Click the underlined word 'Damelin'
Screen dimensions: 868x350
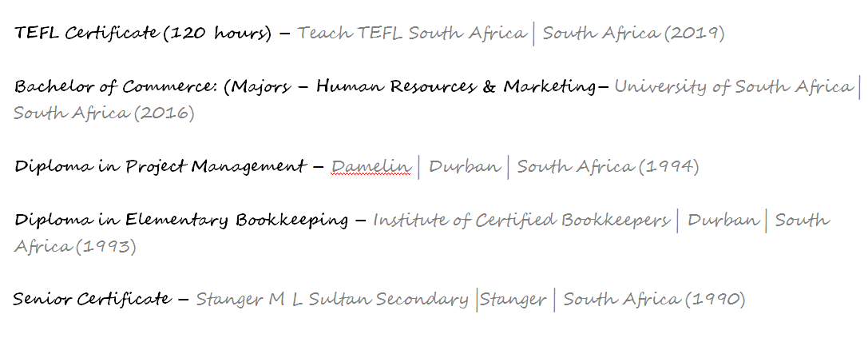coord(371,167)
